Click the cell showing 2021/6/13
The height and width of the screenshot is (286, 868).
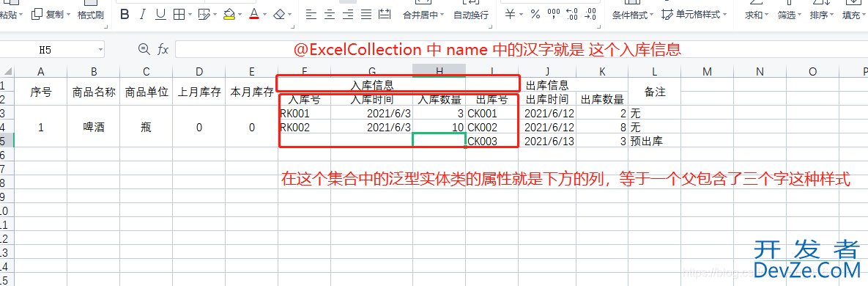(547, 141)
